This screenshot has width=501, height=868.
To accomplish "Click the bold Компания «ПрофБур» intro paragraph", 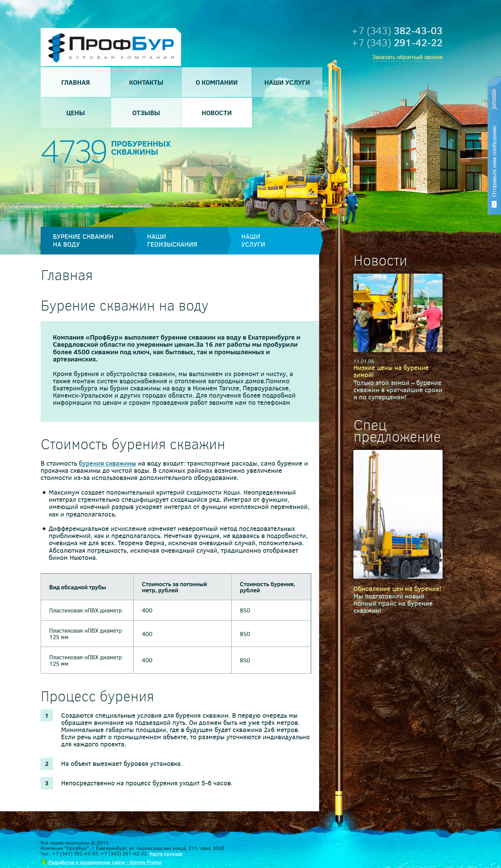I will click(x=177, y=348).
